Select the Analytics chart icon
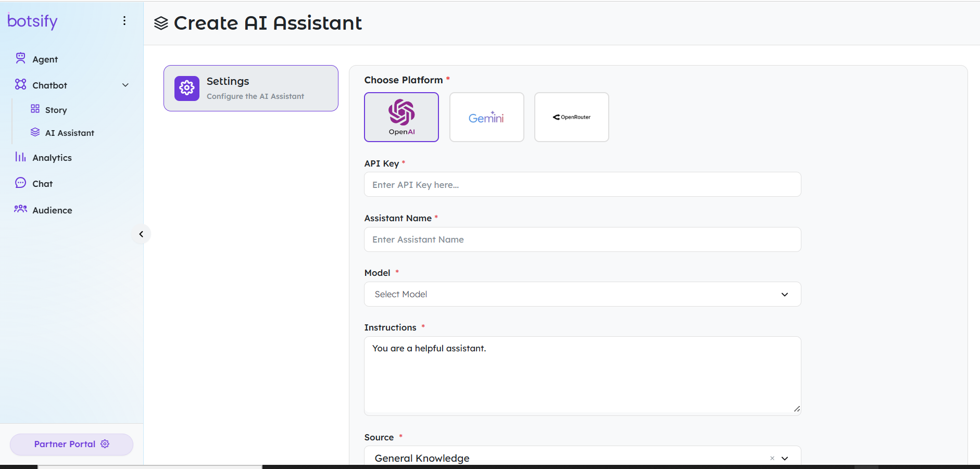Viewport: 980px width, 469px height. (x=20, y=157)
